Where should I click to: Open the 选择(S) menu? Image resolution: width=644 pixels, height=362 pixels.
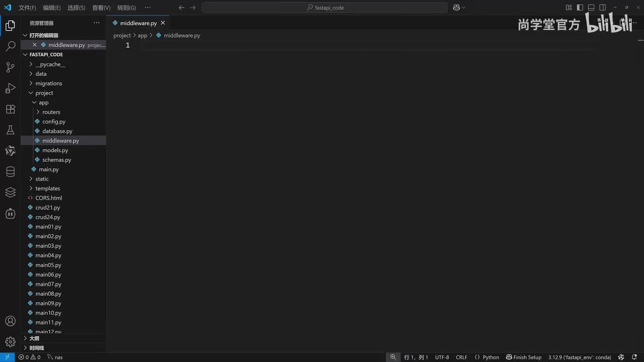tap(76, 8)
